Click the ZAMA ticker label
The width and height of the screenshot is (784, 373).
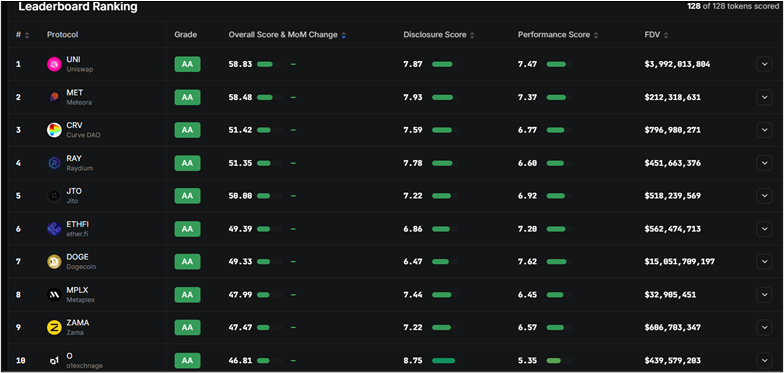(78, 323)
